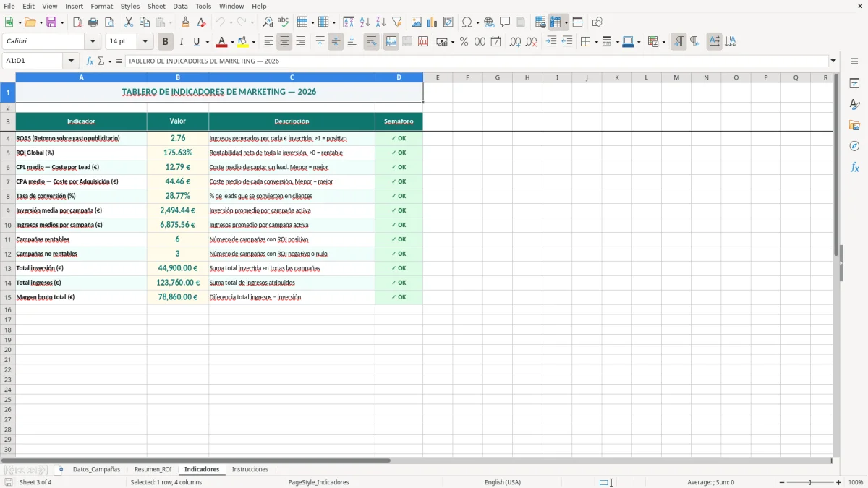868x488 pixels.
Task: Define print area
Action: (x=540, y=22)
